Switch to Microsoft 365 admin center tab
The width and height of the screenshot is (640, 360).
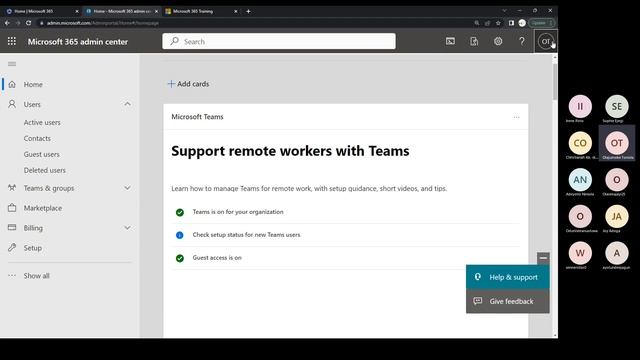[x=121, y=11]
